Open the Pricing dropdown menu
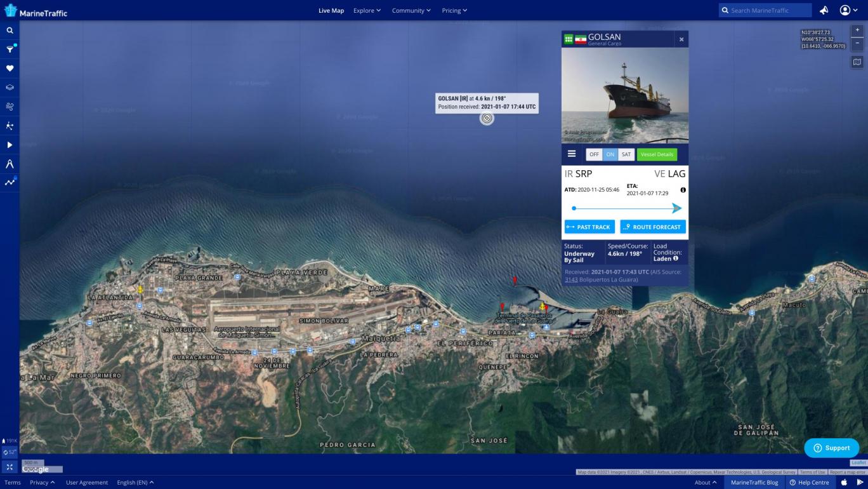This screenshot has width=868, height=489. [x=454, y=10]
